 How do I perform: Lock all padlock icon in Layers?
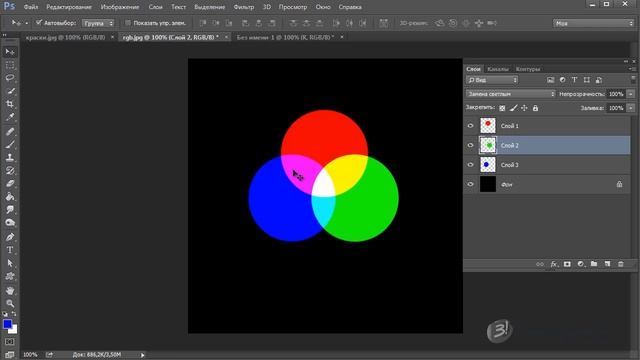point(535,108)
